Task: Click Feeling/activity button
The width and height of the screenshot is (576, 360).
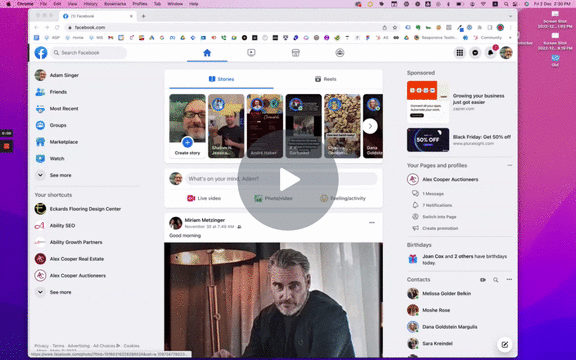Action: 343,198
